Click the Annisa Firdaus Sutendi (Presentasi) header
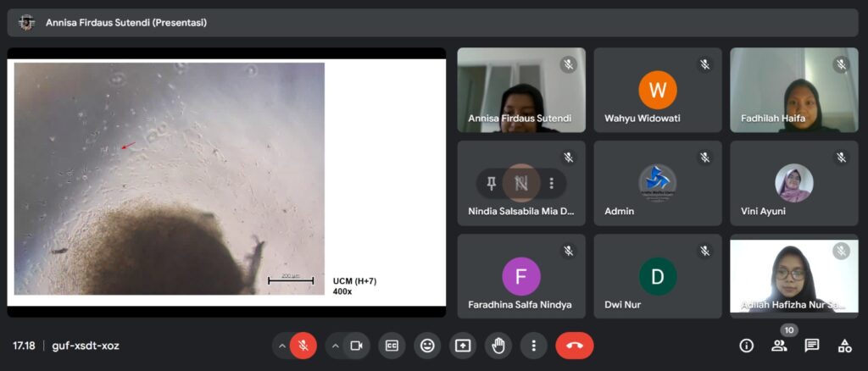The image size is (868, 371). pos(126,23)
